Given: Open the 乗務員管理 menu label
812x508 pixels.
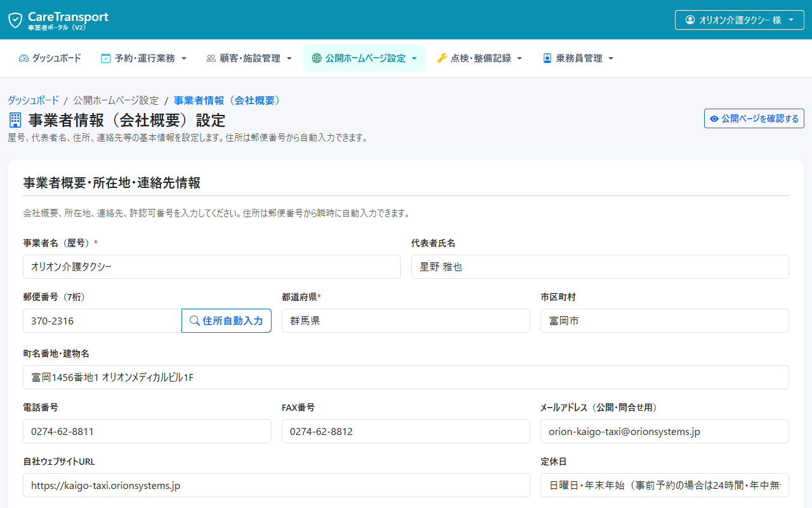Looking at the screenshot, I should (579, 58).
